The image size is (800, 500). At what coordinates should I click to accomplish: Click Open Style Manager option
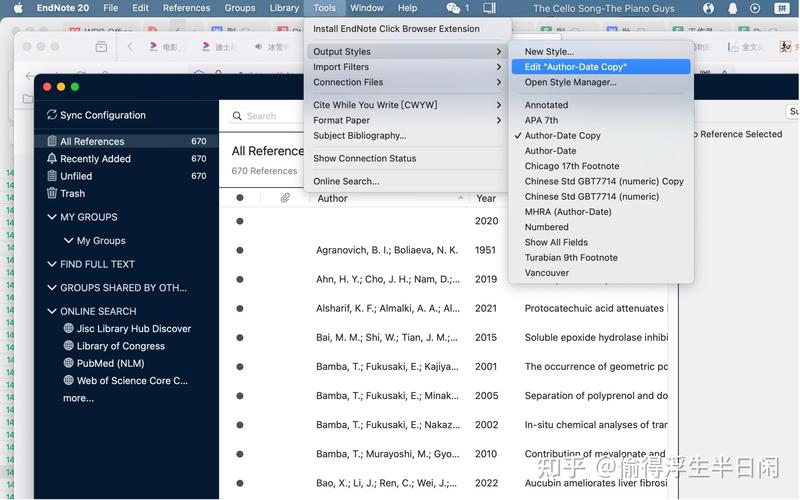point(570,82)
